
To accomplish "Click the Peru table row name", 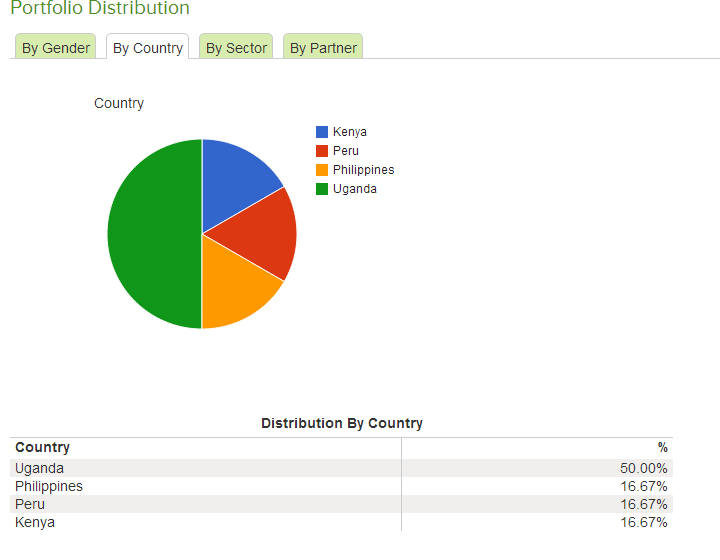I will [x=30, y=504].
